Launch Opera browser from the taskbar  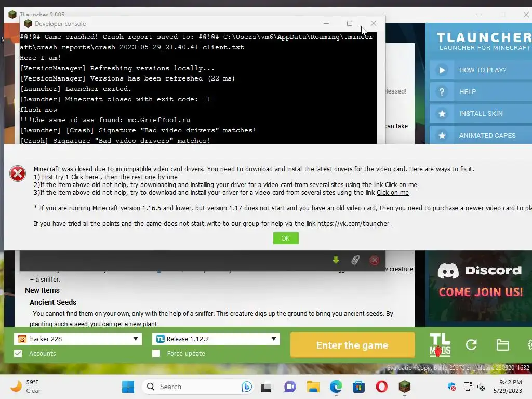tap(382, 387)
